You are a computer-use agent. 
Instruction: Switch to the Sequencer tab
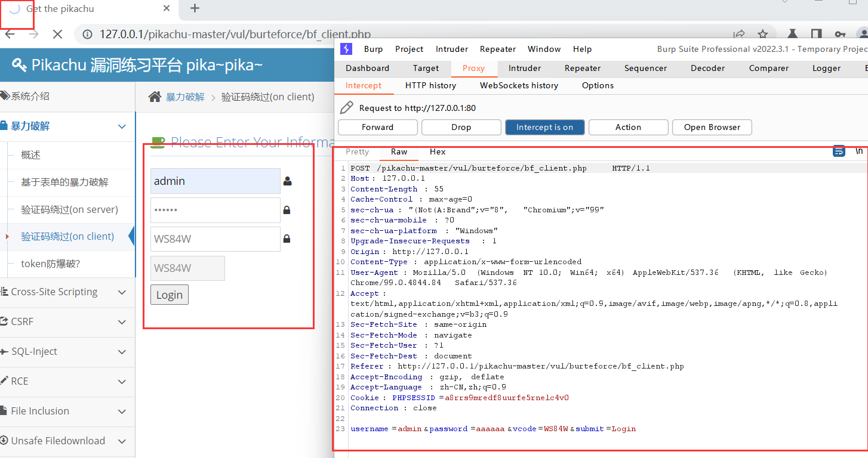645,68
